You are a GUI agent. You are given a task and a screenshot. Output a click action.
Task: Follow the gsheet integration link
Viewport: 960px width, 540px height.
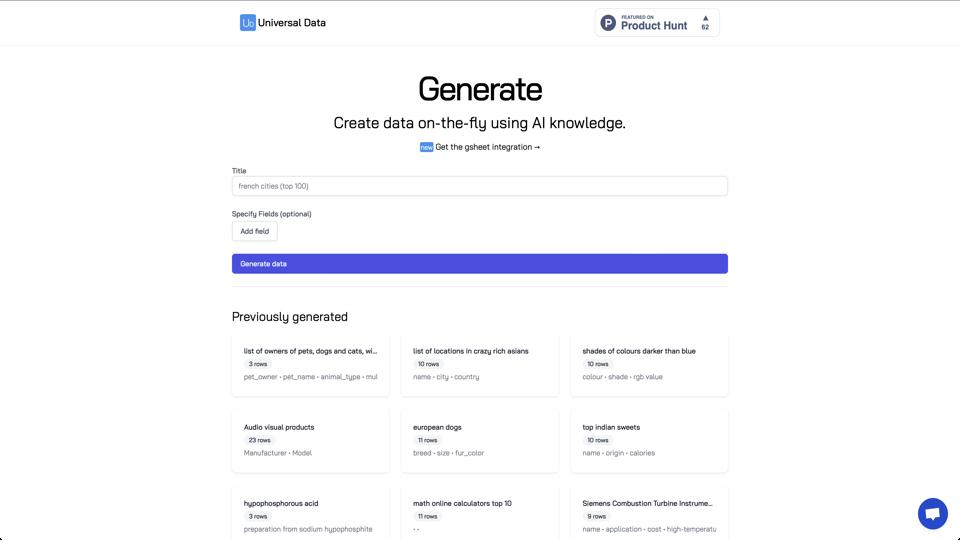pos(488,147)
